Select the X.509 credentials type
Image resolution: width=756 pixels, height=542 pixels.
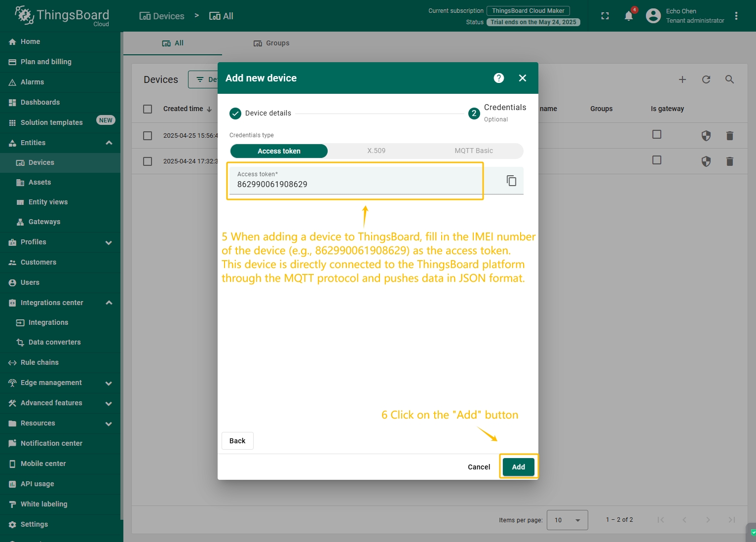tap(376, 151)
